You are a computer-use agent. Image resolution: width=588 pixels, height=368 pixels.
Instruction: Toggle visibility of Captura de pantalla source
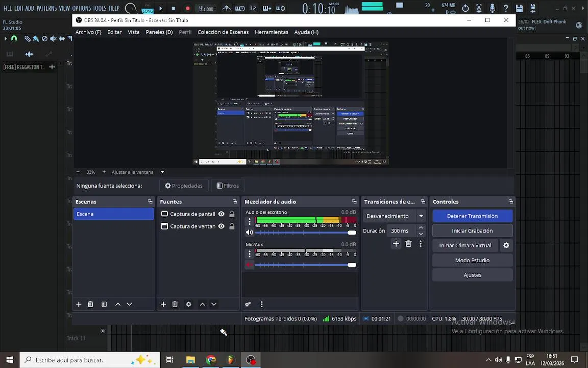(x=221, y=214)
